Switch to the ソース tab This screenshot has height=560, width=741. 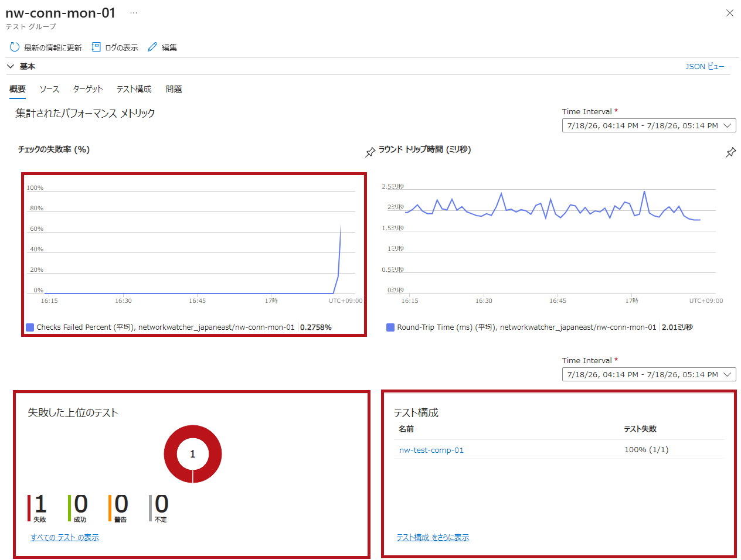coord(49,89)
